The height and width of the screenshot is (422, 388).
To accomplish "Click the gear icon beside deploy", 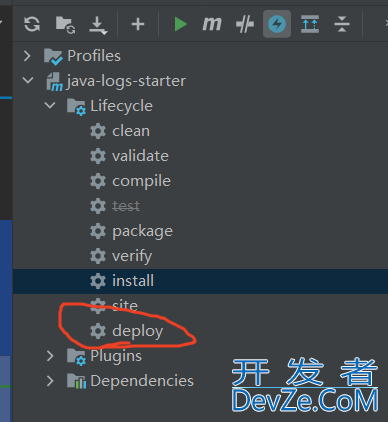I will tap(98, 331).
